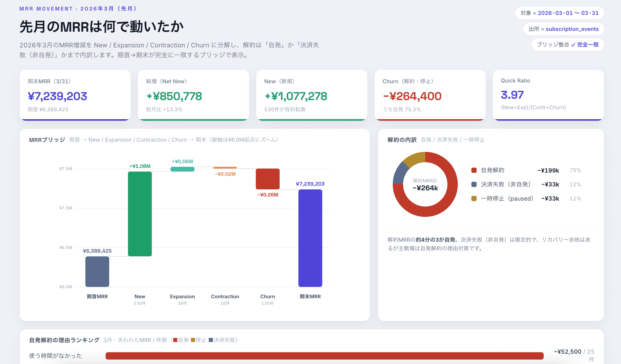
Task: Click the donut center -¥264k total
Action: tap(425, 188)
